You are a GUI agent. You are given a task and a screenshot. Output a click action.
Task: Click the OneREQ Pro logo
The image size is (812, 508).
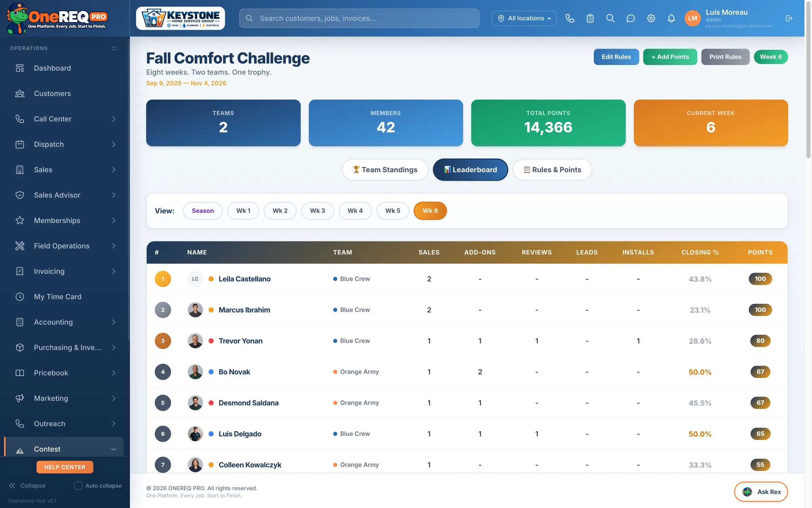pos(57,18)
